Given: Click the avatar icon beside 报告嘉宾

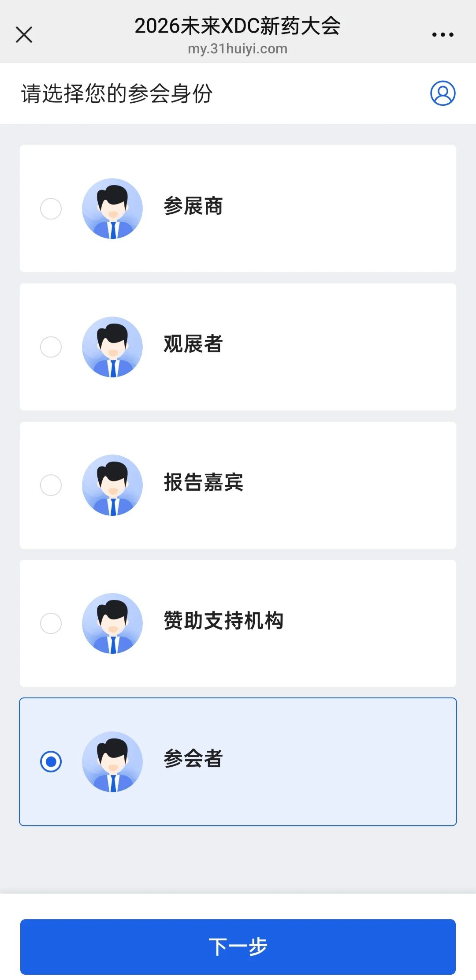Looking at the screenshot, I should point(112,485).
